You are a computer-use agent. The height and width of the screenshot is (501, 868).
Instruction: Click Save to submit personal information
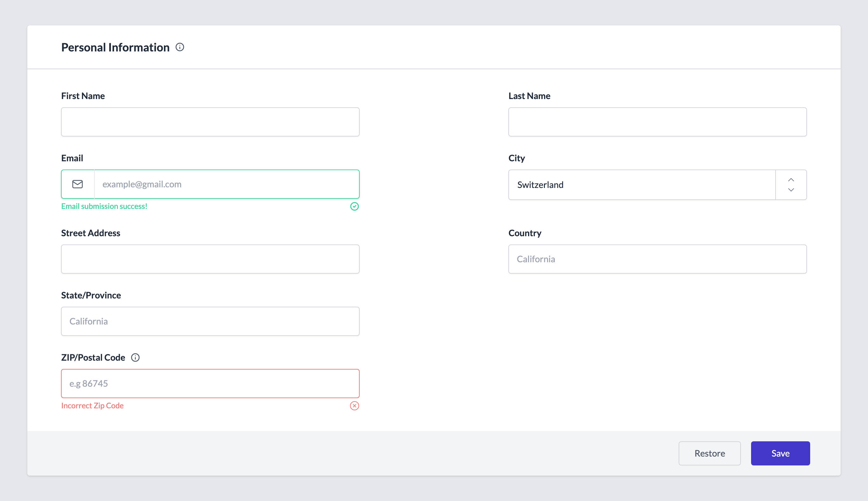780,453
